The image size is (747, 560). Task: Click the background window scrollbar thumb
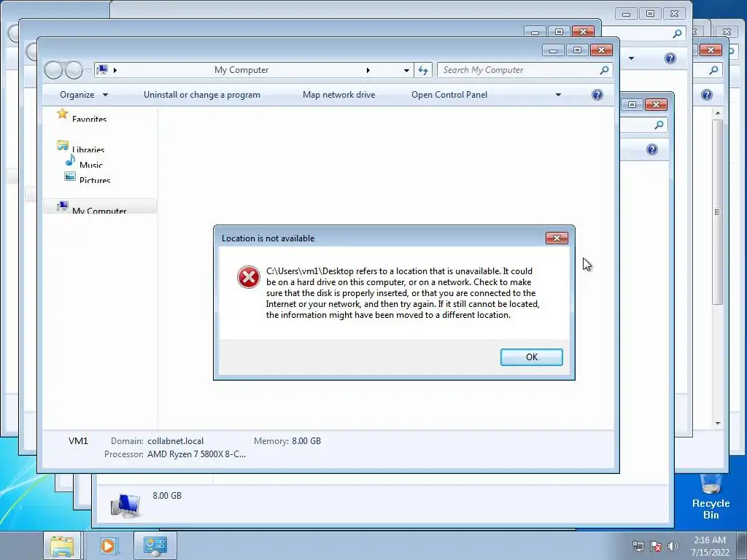pos(717,212)
